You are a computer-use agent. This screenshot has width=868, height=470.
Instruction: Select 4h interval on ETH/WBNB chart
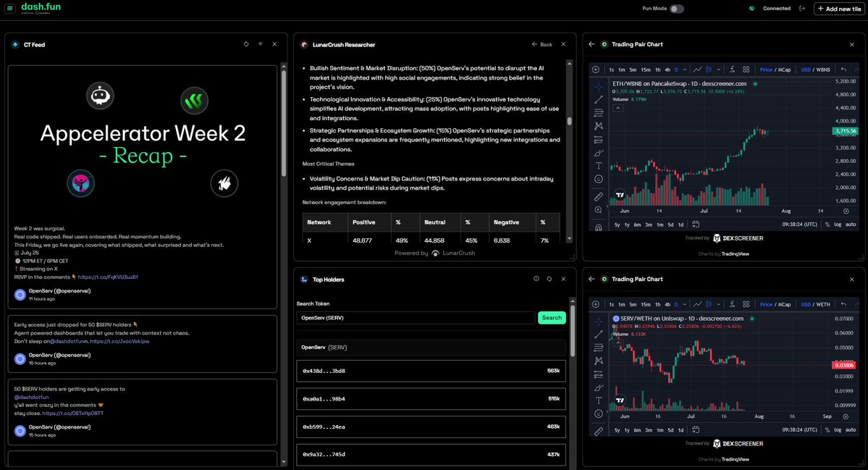[667, 70]
